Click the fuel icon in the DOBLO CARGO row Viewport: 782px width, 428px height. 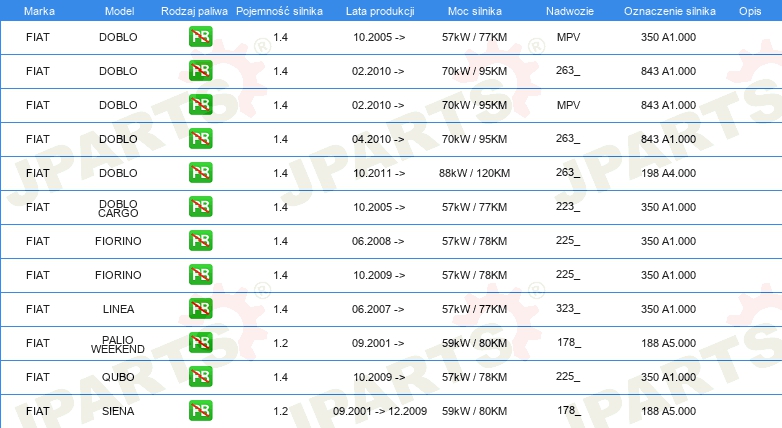tap(200, 207)
